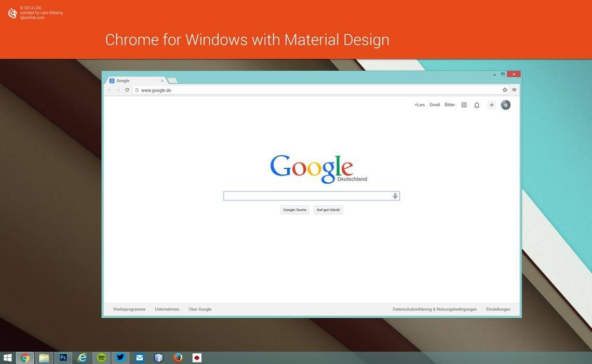592x364 pixels.
Task: Close the Google tab
Action: (x=162, y=80)
